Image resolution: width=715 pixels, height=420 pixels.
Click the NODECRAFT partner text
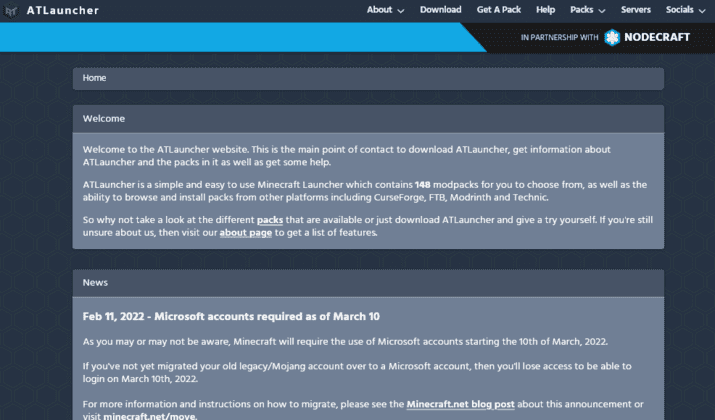point(657,37)
